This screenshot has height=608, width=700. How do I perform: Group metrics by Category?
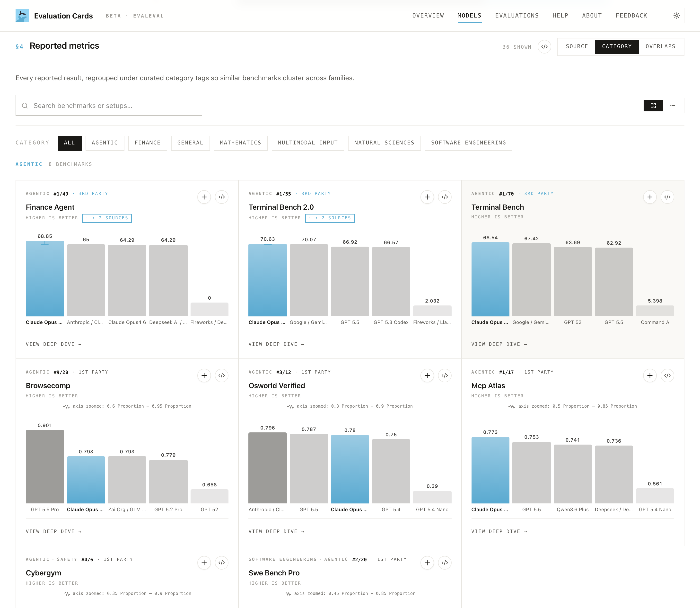point(617,46)
